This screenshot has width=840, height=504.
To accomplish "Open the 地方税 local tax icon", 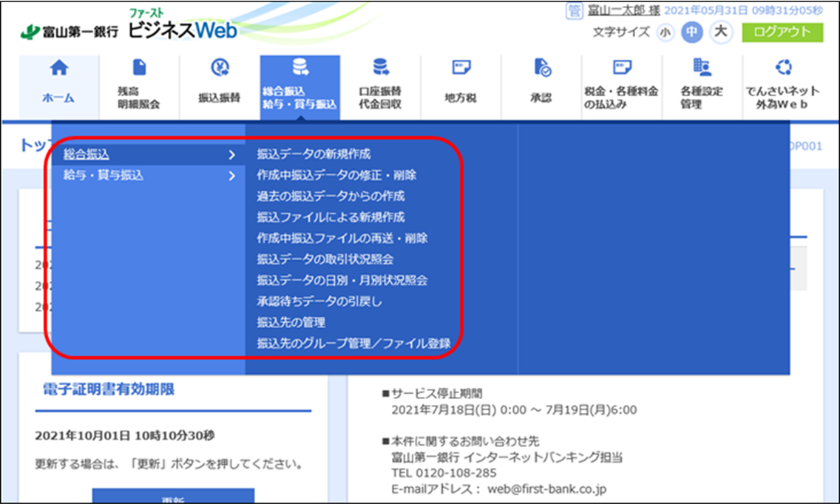I will coord(461,69).
